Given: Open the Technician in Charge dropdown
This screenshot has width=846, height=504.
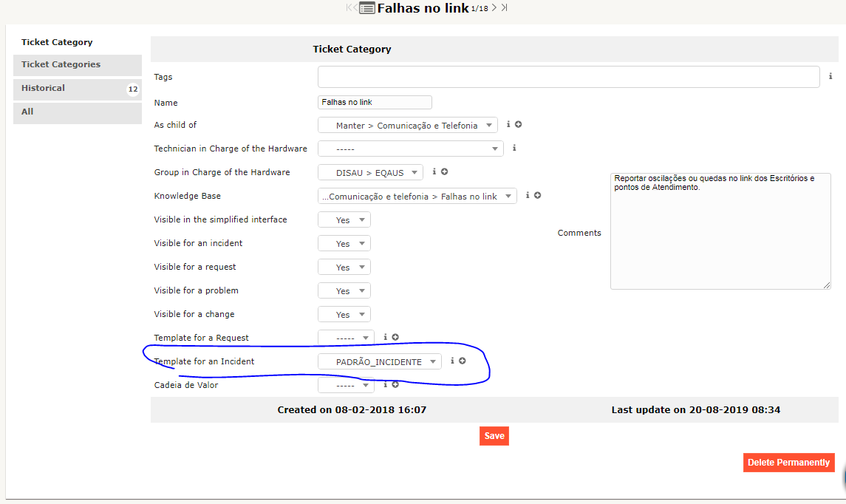Looking at the screenshot, I should tap(410, 149).
